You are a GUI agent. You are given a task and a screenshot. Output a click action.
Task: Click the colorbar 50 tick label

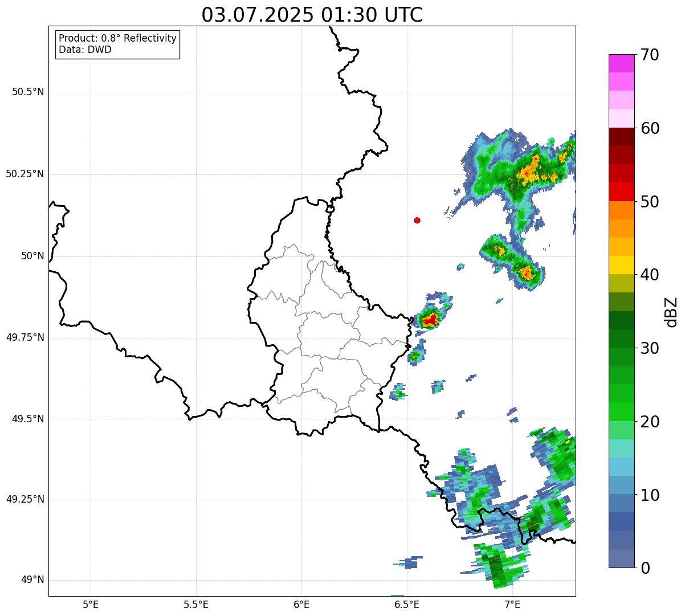650,202
